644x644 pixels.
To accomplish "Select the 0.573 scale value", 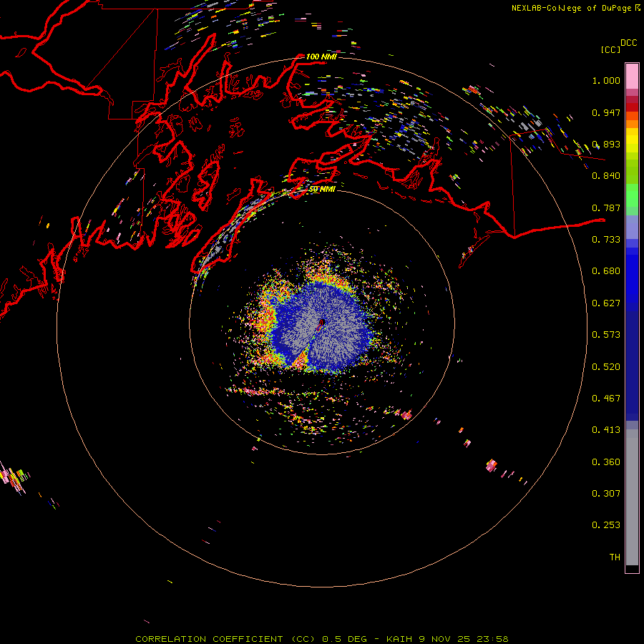I will pos(606,335).
